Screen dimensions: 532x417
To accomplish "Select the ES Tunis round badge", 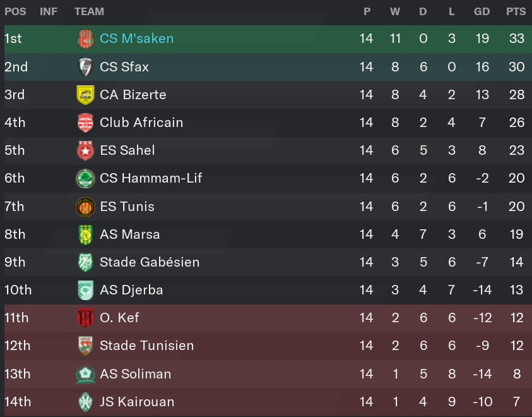I will point(85,207).
